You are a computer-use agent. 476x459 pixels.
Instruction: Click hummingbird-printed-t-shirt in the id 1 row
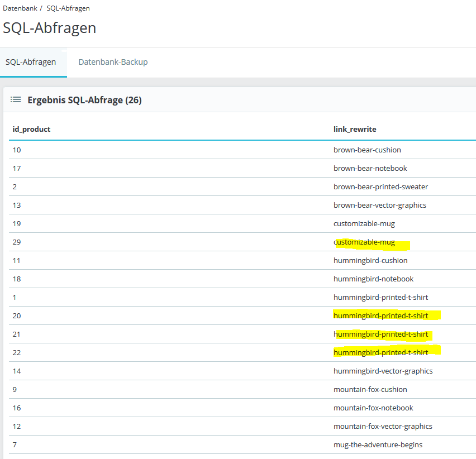[380, 298]
